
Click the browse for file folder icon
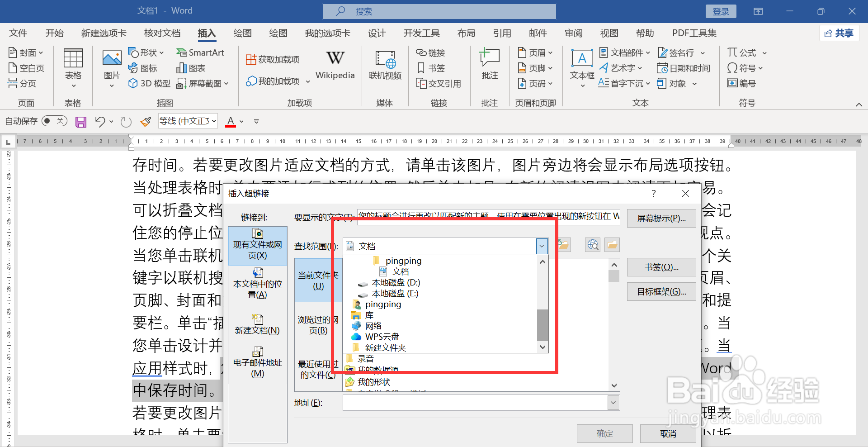pyautogui.click(x=612, y=245)
